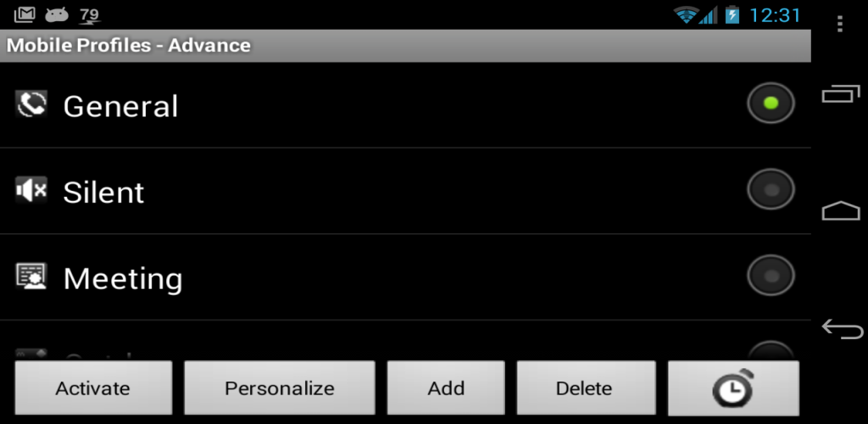Tap the battery charging status icon

pyautogui.click(x=732, y=14)
